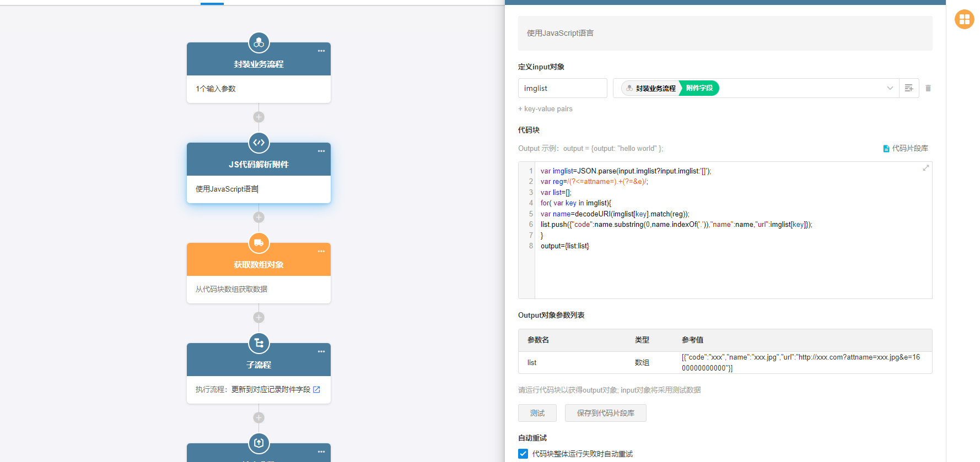Click the field list icon next to dropdown
Image resolution: width=980 pixels, height=462 pixels.
coord(909,88)
